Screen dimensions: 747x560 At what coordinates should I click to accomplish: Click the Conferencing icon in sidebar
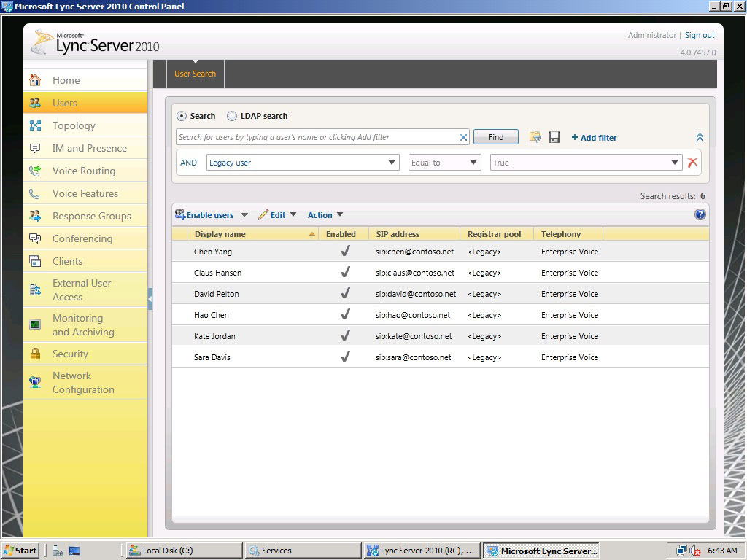pos(35,238)
